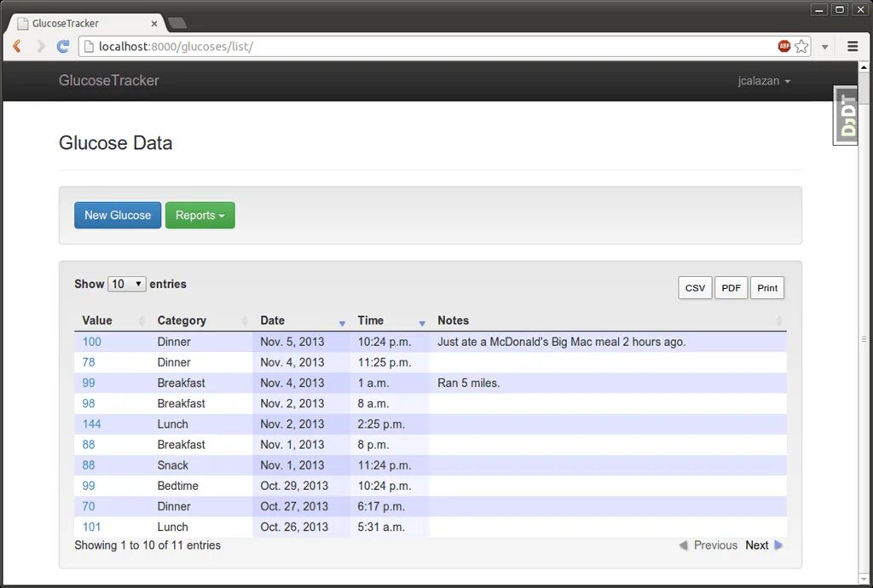The image size is (873, 588).
Task: Click the Previous pagination link
Action: point(708,545)
